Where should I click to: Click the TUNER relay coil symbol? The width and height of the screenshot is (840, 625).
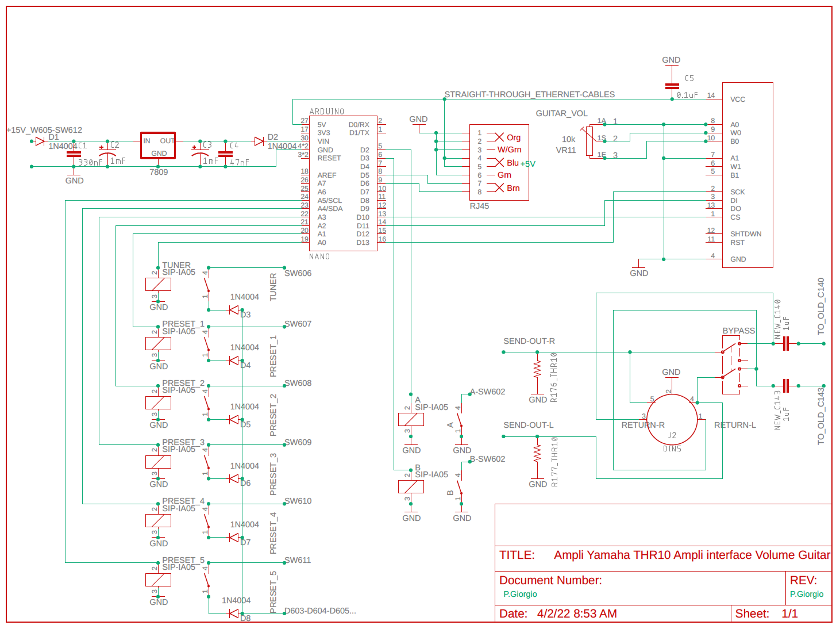[x=158, y=285]
